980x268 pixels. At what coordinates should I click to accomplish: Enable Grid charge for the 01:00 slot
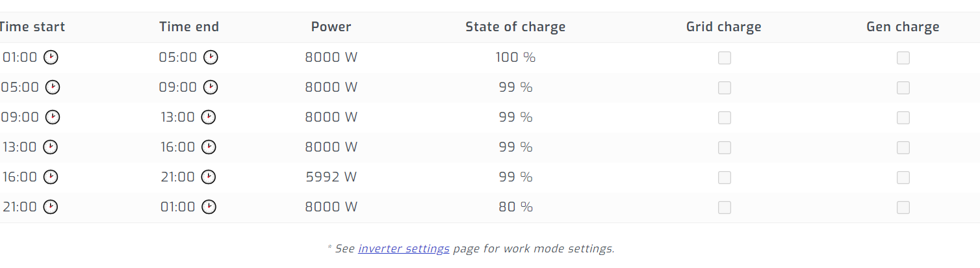click(x=724, y=58)
